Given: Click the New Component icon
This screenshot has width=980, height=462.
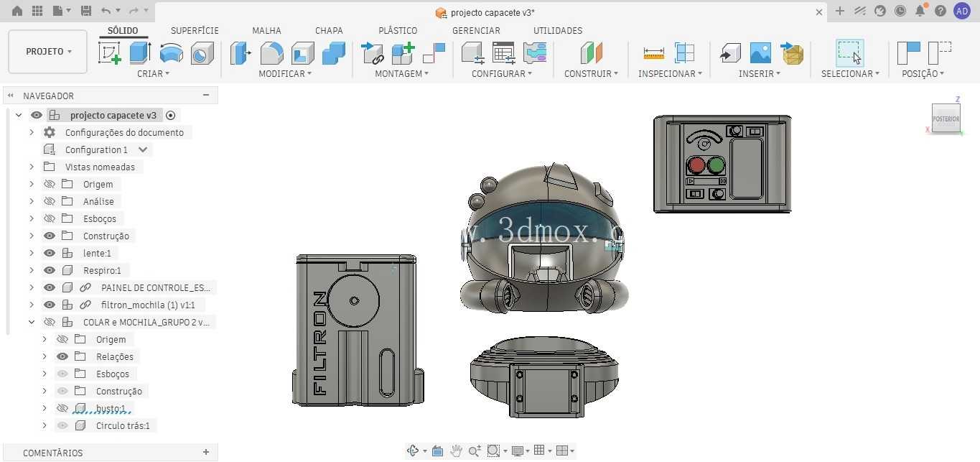Looking at the screenshot, I should click(403, 53).
